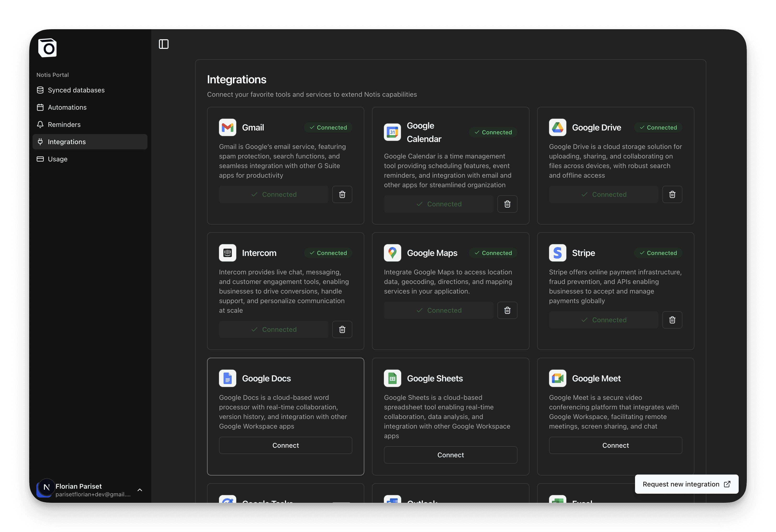This screenshot has width=776, height=532.
Task: Open the Reminders sidebar item
Action: [x=90, y=125]
